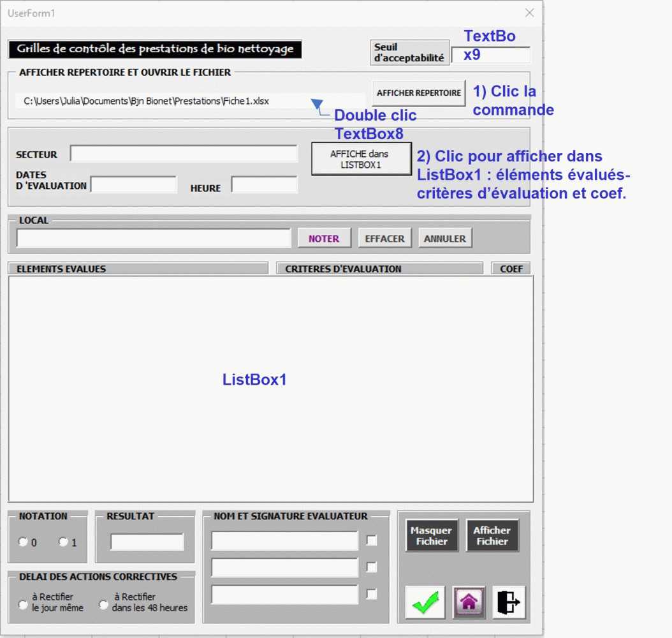672x638 pixels.
Task: Tick the third evaluator signature checkbox
Action: point(372,594)
